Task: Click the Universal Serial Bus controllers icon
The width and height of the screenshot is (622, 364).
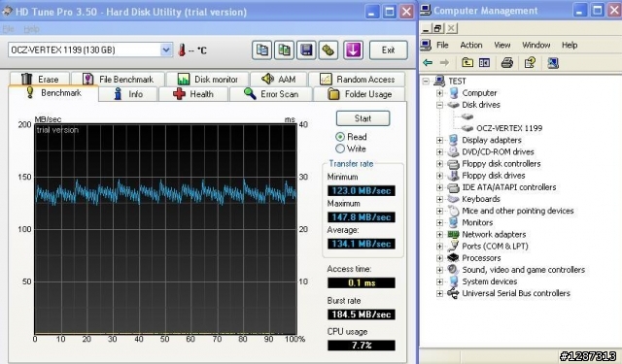Action: 453,293
